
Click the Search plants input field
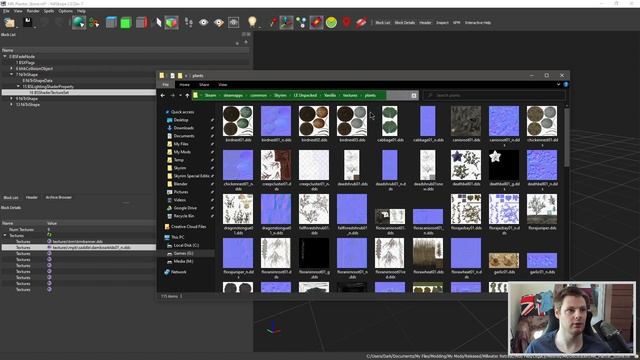click(x=495, y=96)
